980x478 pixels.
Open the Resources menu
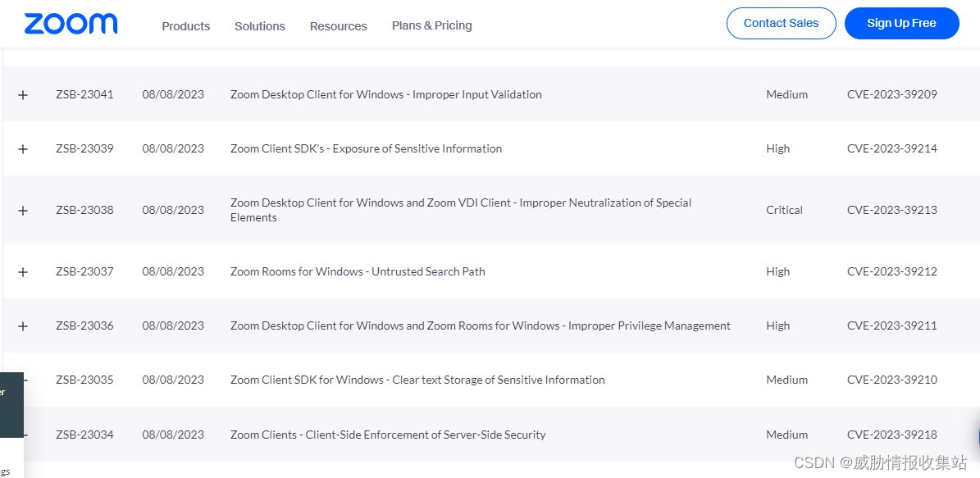[x=339, y=26]
